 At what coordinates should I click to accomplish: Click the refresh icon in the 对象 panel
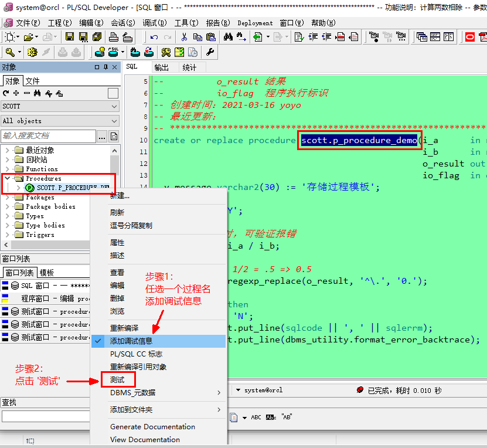pos(6,93)
